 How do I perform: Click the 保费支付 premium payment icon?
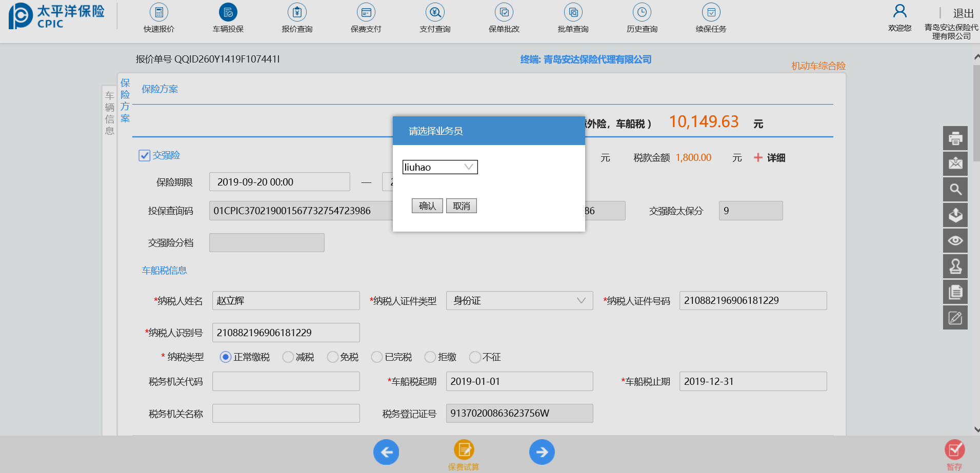366,13
